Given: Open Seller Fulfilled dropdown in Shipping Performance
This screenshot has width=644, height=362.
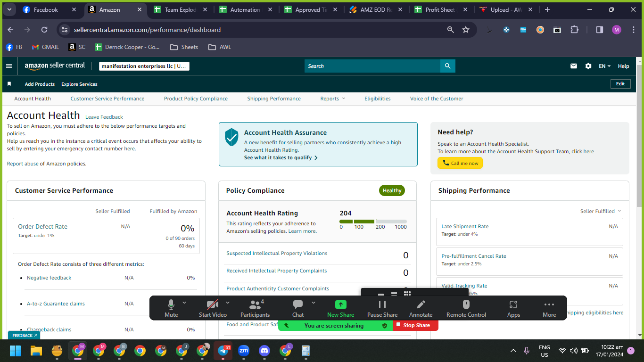Looking at the screenshot, I should coord(601,211).
